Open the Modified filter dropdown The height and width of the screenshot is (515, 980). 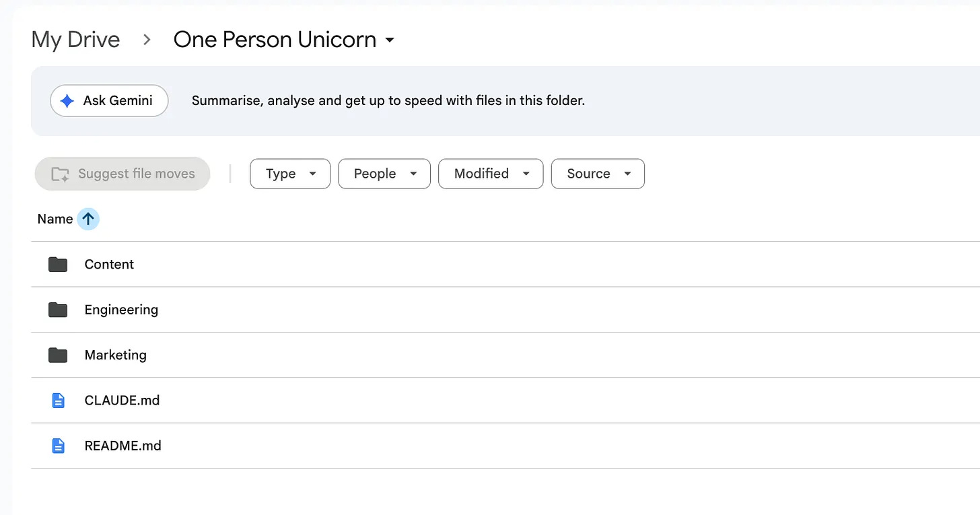(491, 174)
